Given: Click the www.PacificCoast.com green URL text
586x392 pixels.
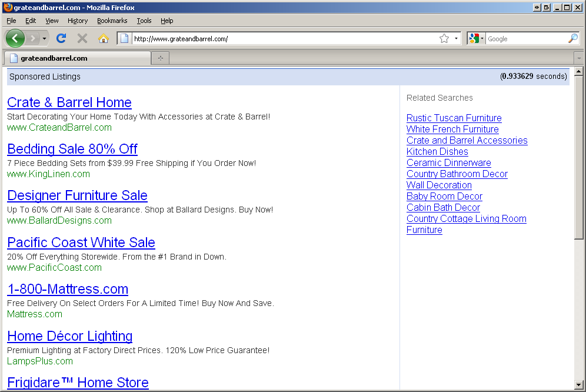Looking at the screenshot, I should [55, 267].
